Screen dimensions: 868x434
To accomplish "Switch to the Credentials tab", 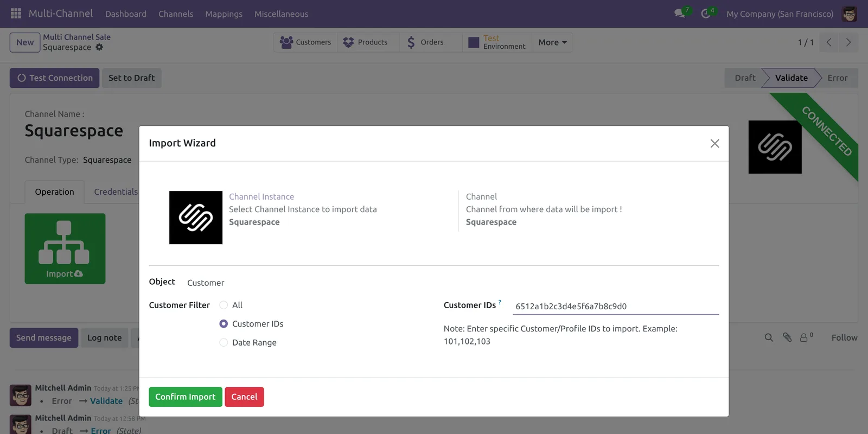I will [x=116, y=192].
